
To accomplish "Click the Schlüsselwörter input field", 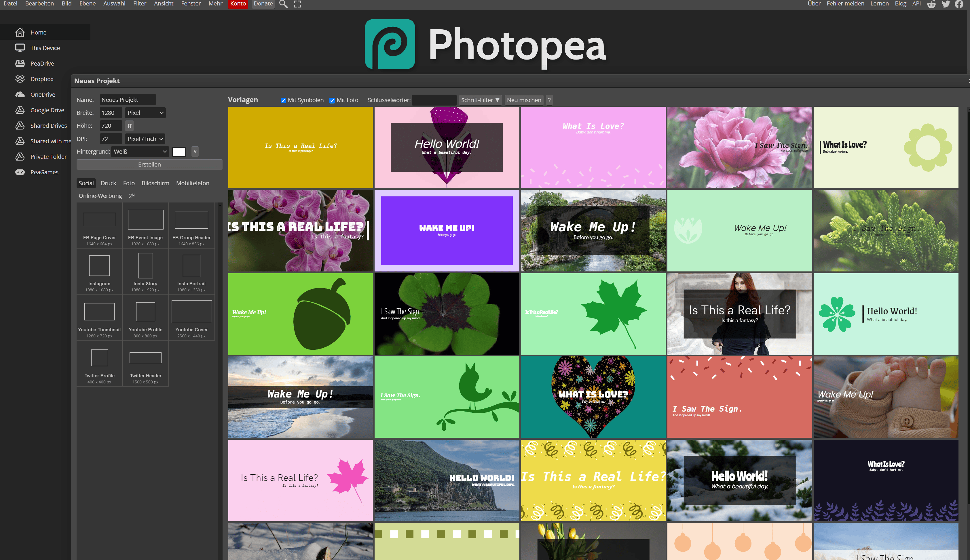I will tap(434, 100).
